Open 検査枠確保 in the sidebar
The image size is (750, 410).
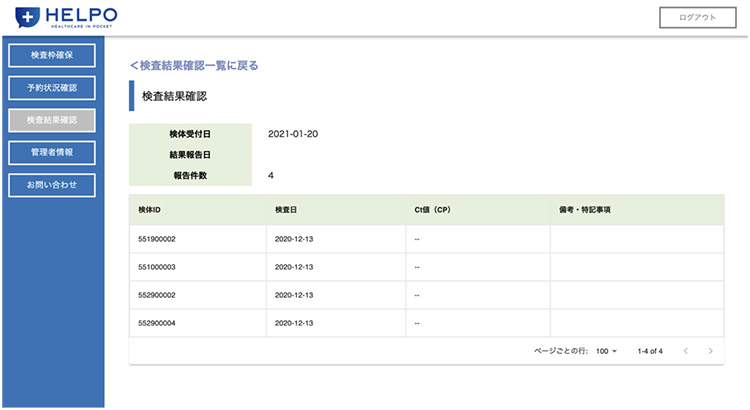tap(51, 54)
